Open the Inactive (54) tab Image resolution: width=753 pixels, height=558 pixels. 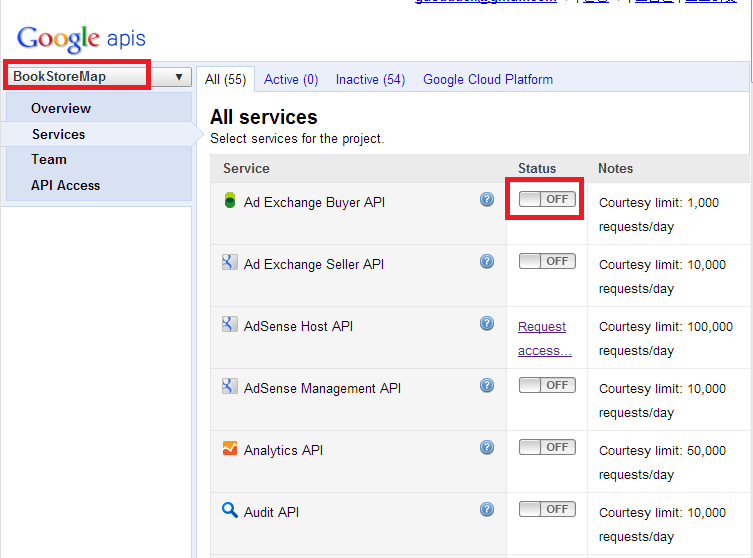pos(370,79)
